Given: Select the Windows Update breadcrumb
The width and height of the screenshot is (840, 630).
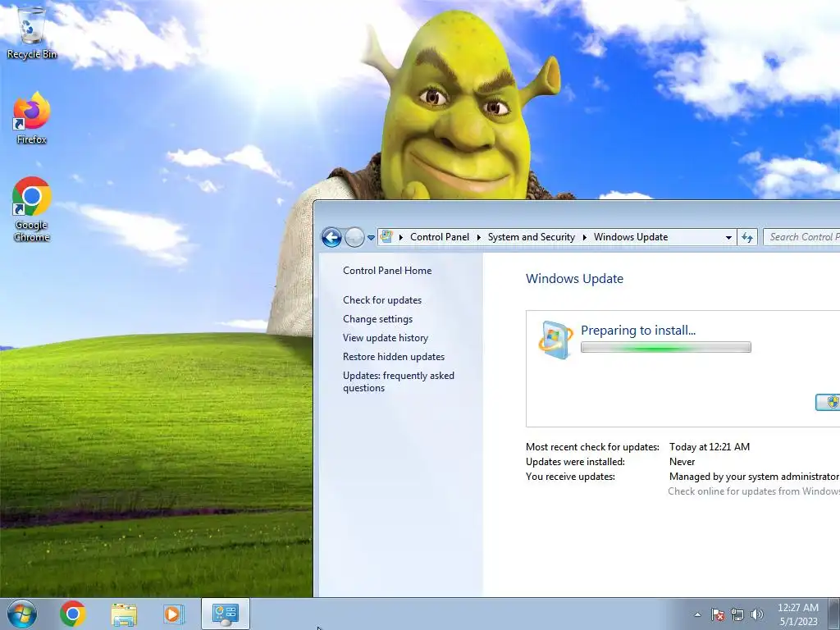Looking at the screenshot, I should point(631,237).
